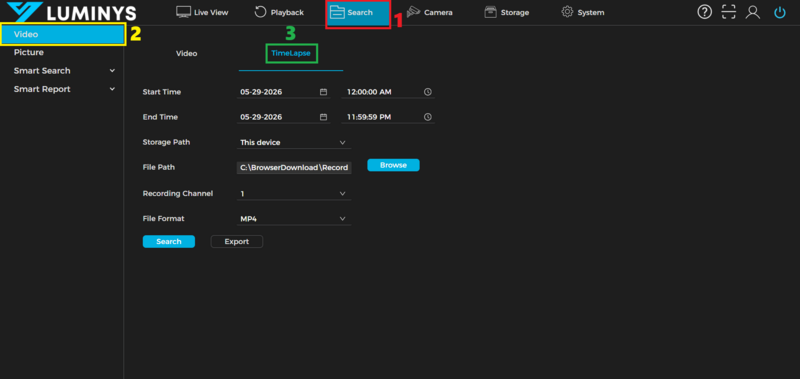Open the Storage Path dropdown

pyautogui.click(x=294, y=142)
